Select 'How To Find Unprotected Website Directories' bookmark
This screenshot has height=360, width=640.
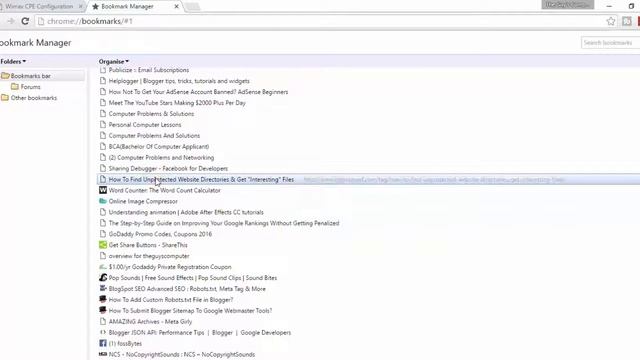[201, 179]
